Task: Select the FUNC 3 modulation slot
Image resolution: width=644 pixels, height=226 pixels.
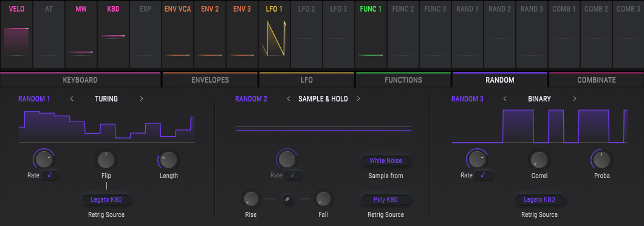Action: tap(435, 35)
